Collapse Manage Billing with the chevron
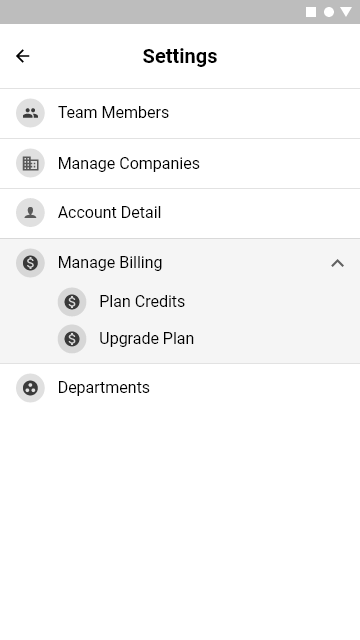 338,263
